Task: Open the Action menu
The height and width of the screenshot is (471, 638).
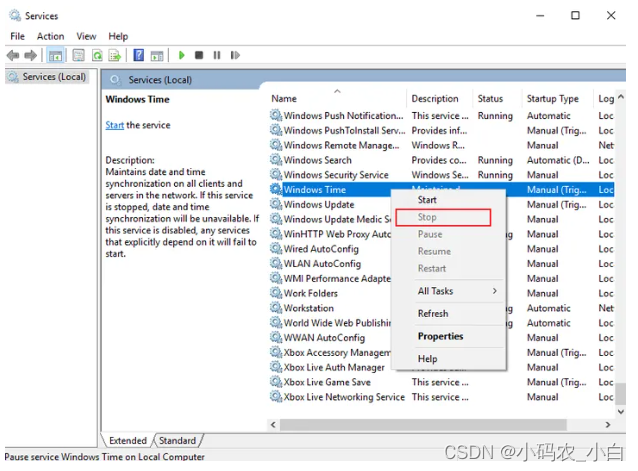Action: [x=50, y=36]
